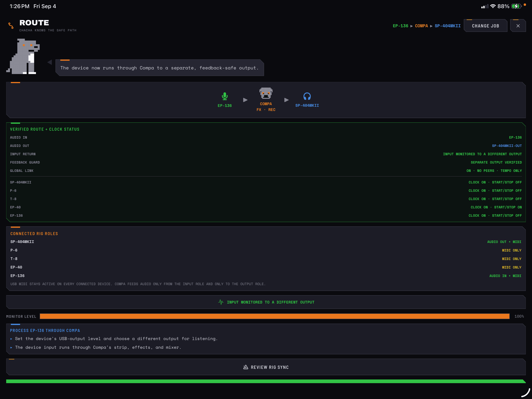Screen dimensions: 532x399
Task: Click the Input Return status value
Action: (x=482, y=154)
